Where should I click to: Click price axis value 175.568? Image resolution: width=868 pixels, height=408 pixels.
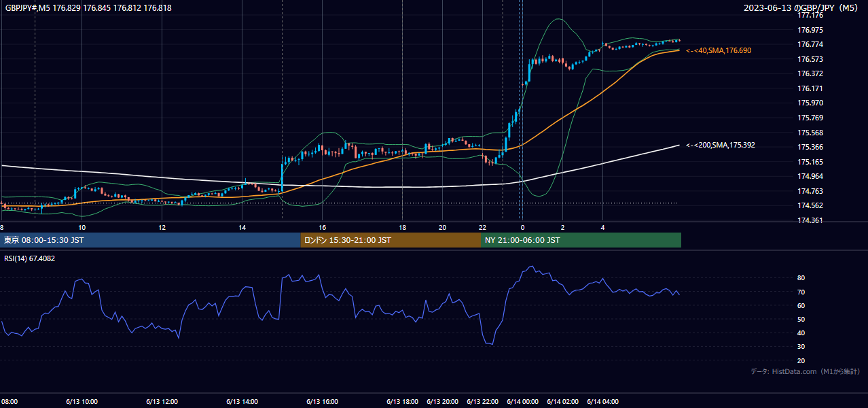[811, 133]
